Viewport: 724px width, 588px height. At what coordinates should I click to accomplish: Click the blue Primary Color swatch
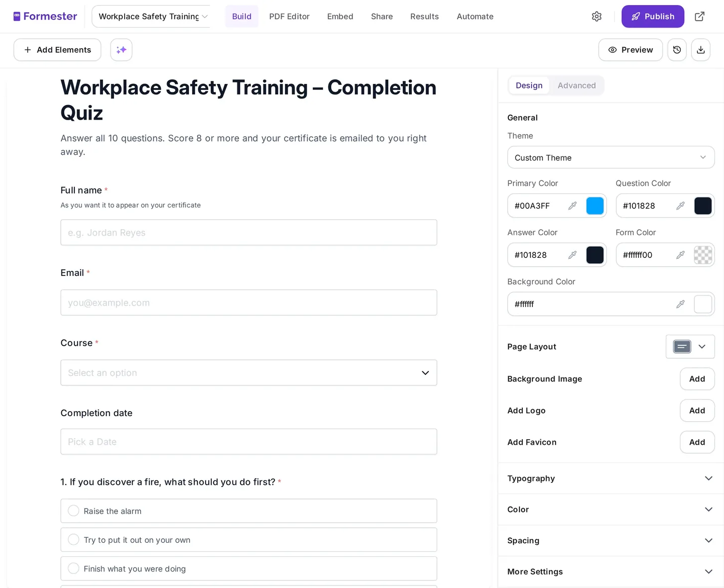pos(595,206)
